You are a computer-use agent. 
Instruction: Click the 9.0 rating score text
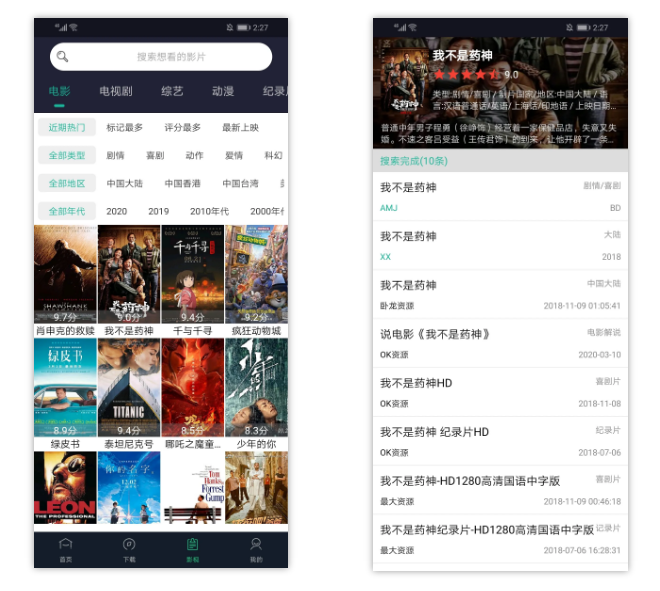[x=511, y=75]
